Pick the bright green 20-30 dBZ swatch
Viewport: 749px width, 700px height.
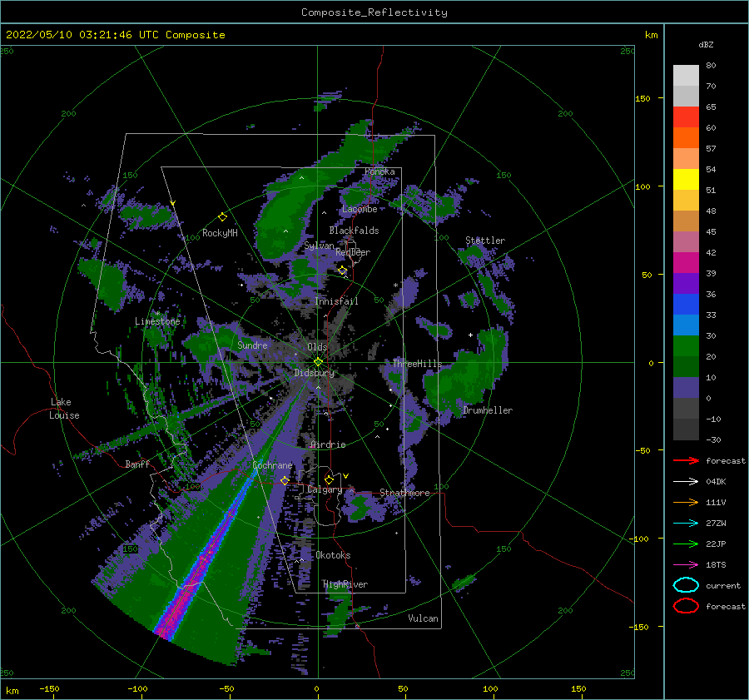point(686,346)
